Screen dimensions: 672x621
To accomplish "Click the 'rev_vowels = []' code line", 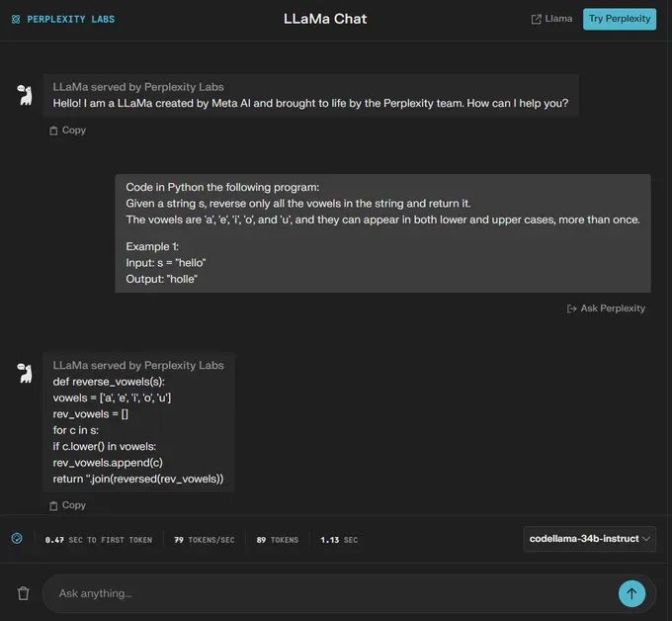I will [91, 414].
